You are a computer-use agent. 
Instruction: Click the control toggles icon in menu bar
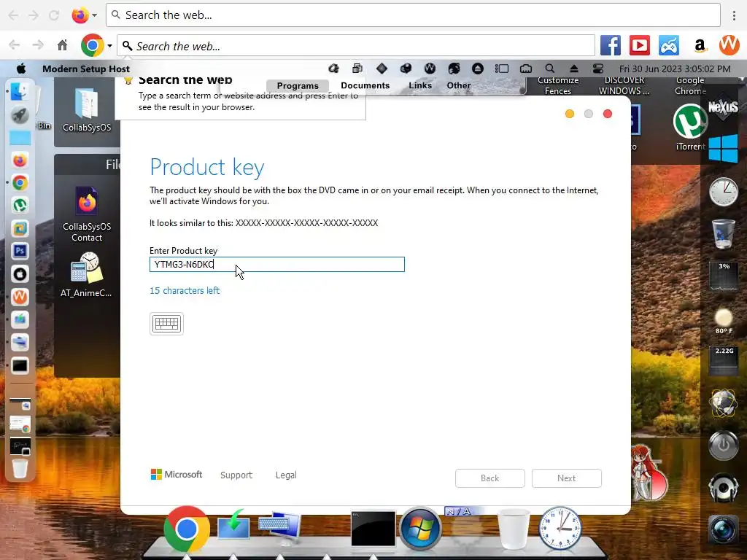598,69
